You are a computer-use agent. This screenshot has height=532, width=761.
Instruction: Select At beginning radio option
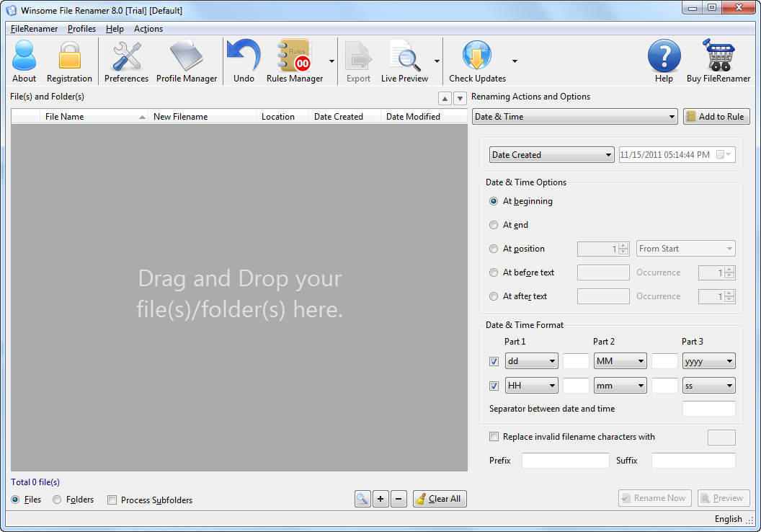click(494, 201)
